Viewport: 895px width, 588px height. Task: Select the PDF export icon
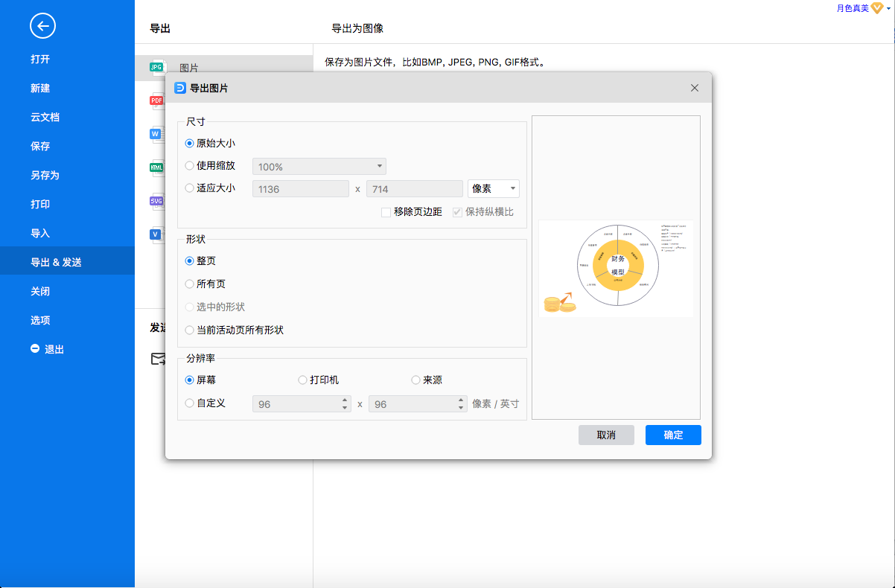[x=156, y=100]
